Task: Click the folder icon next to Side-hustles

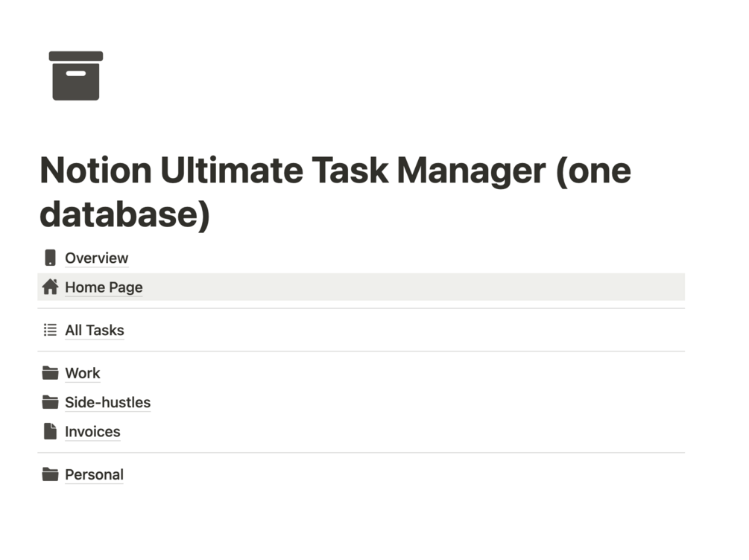Action: [x=50, y=402]
